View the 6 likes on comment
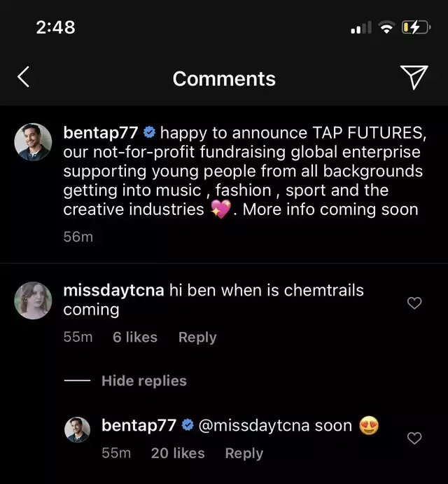448x484 pixels. pos(135,337)
